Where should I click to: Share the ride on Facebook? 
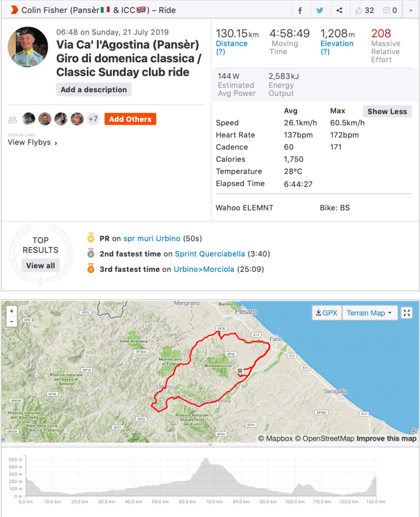(x=300, y=10)
